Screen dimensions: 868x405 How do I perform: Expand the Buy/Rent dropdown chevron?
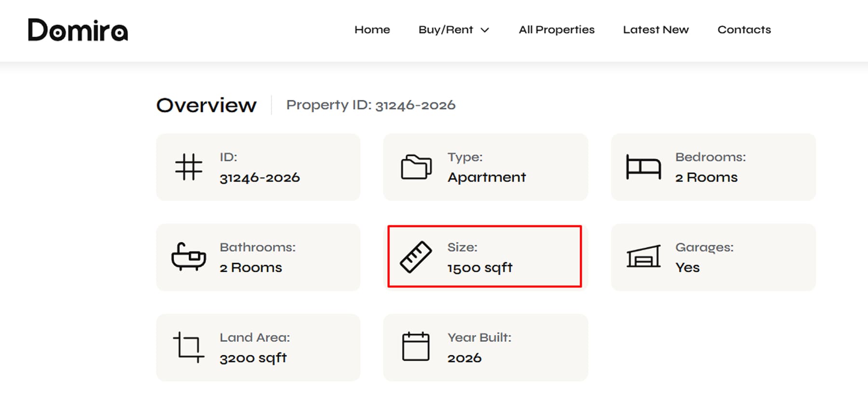pyautogui.click(x=485, y=30)
